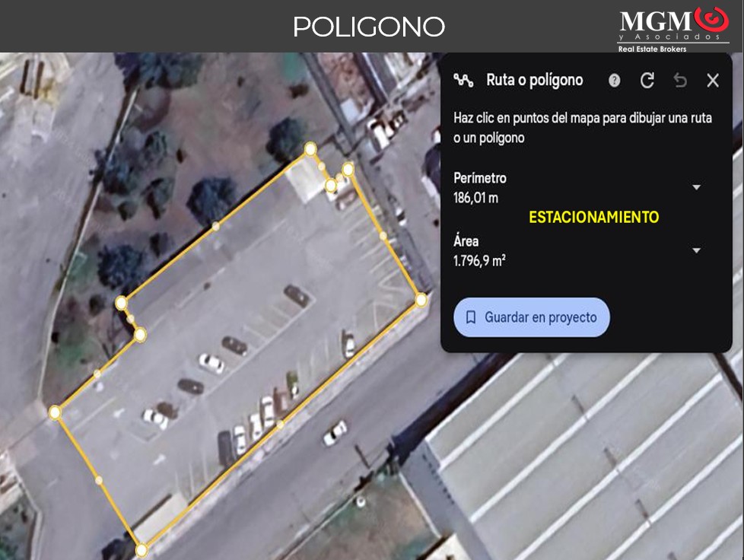Expand the Área units dropdown
This screenshot has height=560, width=744.
pos(696,250)
